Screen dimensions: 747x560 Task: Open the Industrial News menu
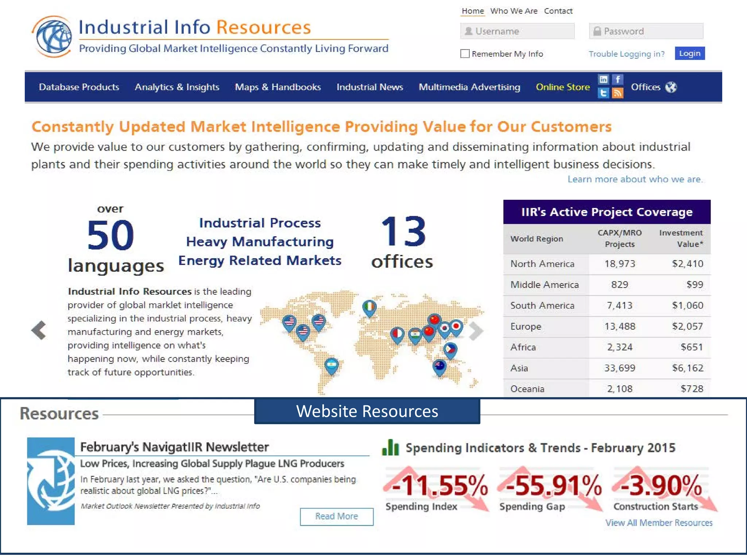click(x=369, y=87)
